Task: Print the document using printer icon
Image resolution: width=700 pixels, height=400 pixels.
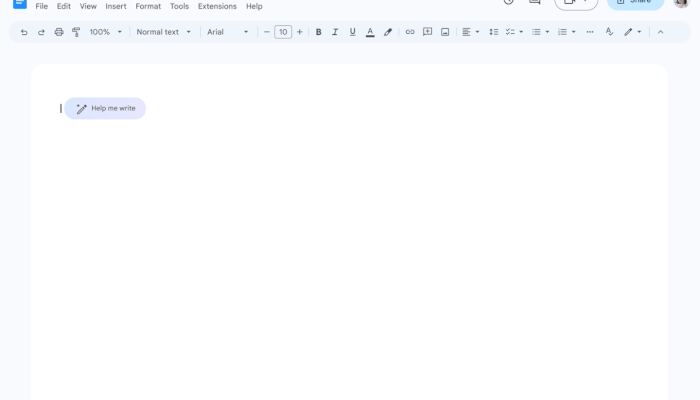Action: [59, 32]
